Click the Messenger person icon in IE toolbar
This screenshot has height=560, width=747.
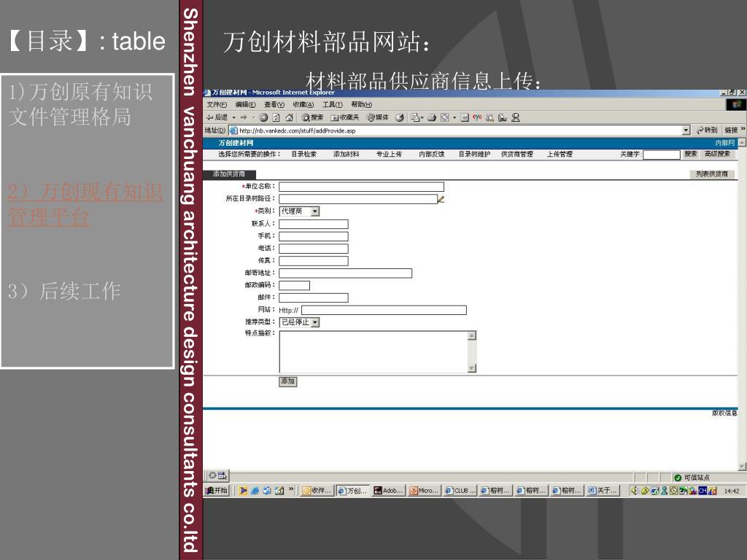point(516,117)
